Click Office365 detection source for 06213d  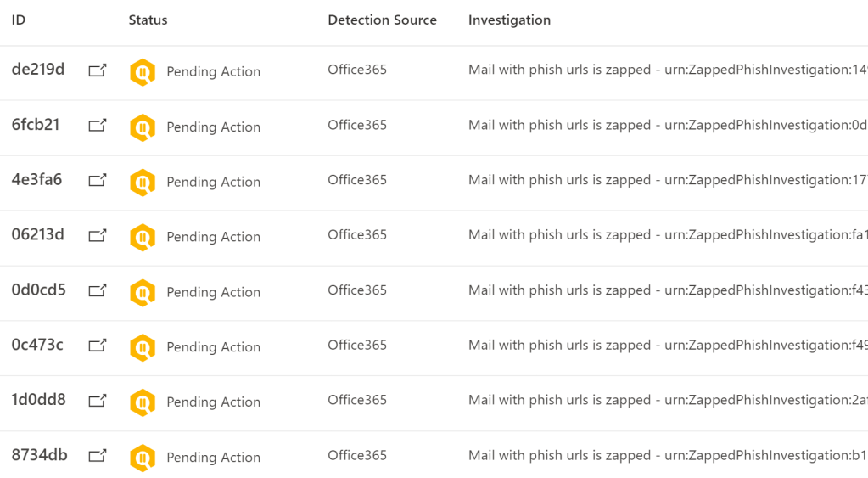coord(357,235)
